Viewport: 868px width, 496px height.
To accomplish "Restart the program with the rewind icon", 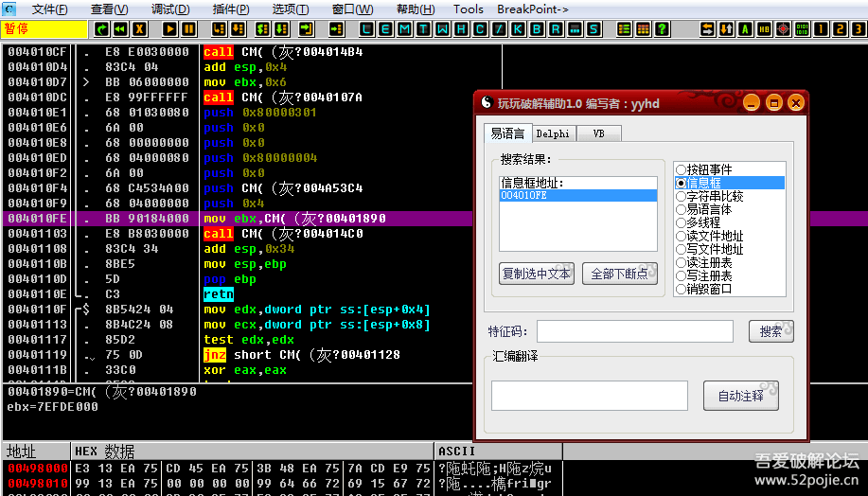I will tap(120, 28).
